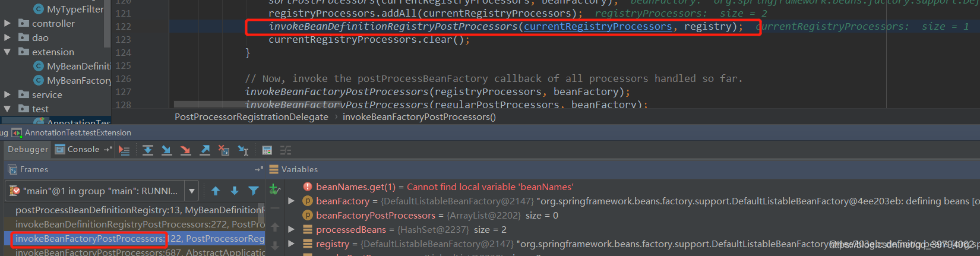Click currentRegistryProcessors.clear() code line

[x=369, y=39]
